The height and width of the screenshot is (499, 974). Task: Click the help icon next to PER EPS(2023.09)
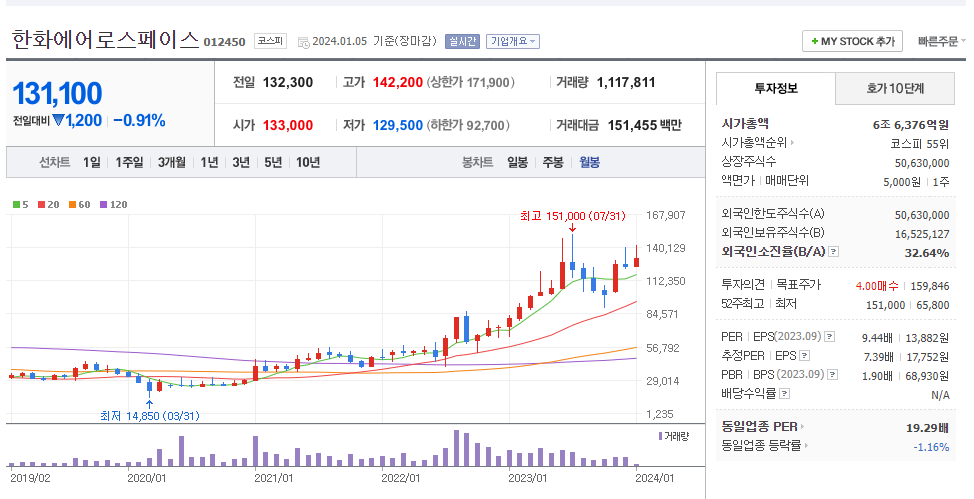[x=829, y=337]
